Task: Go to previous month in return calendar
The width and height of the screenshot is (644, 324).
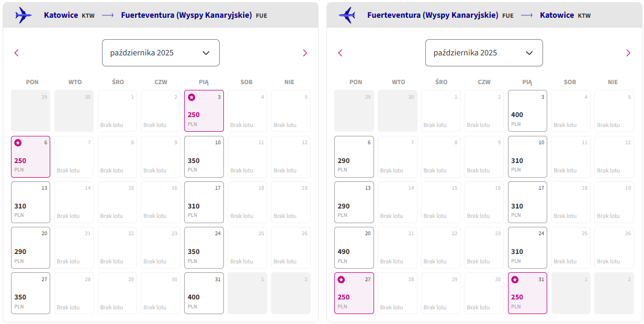Action: click(x=340, y=53)
